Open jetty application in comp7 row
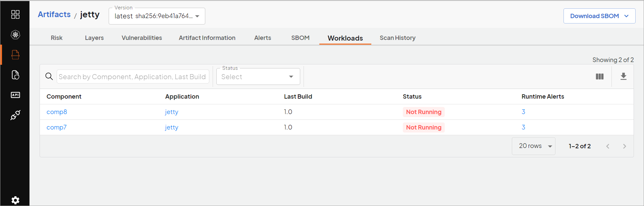The image size is (644, 206). click(172, 127)
